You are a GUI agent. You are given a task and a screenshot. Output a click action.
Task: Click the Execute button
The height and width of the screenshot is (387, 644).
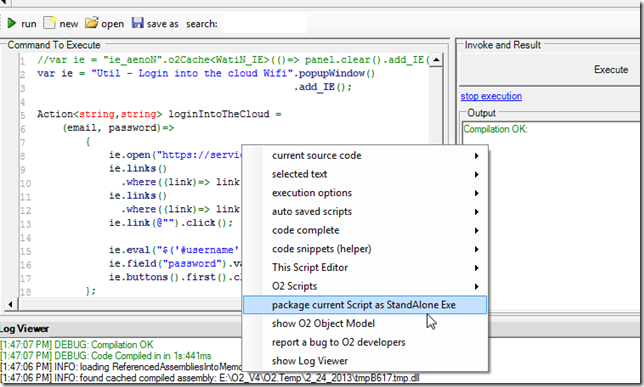click(x=611, y=69)
